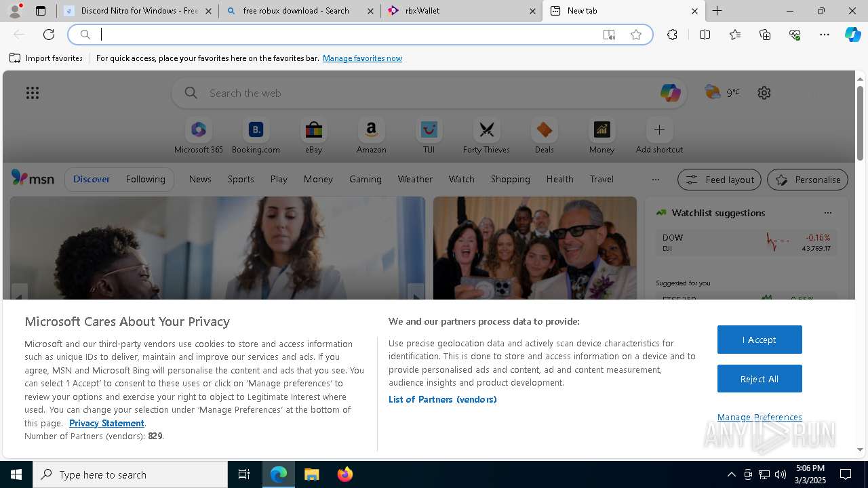Open Copilot sidebar icon
This screenshot has width=868, height=488.
click(x=852, y=35)
